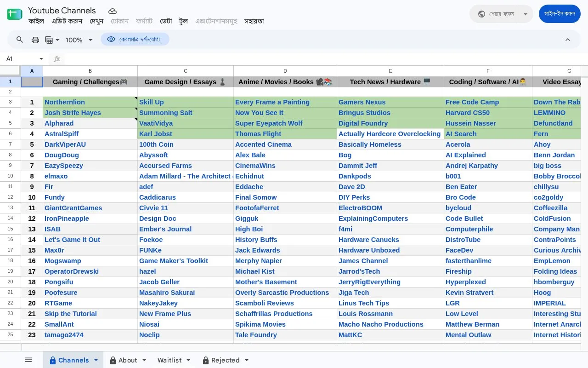Click the Actually Hardcore Overclocking cell
The width and height of the screenshot is (588, 368).
coord(390,134)
